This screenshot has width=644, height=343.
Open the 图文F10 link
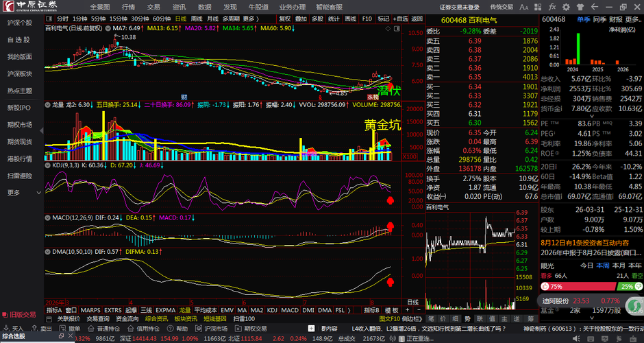coord(389,319)
